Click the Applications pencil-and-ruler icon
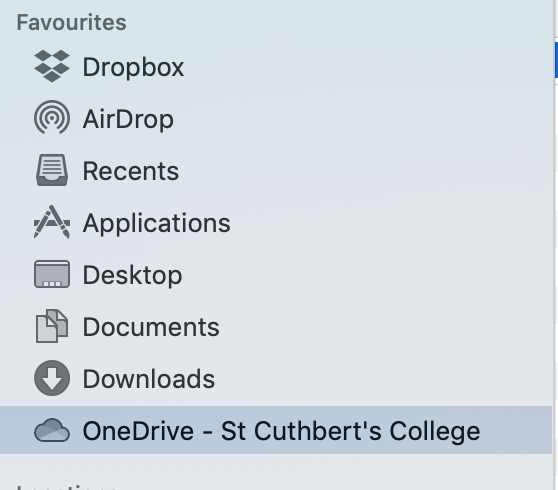The height and width of the screenshot is (490, 558). coord(52,222)
